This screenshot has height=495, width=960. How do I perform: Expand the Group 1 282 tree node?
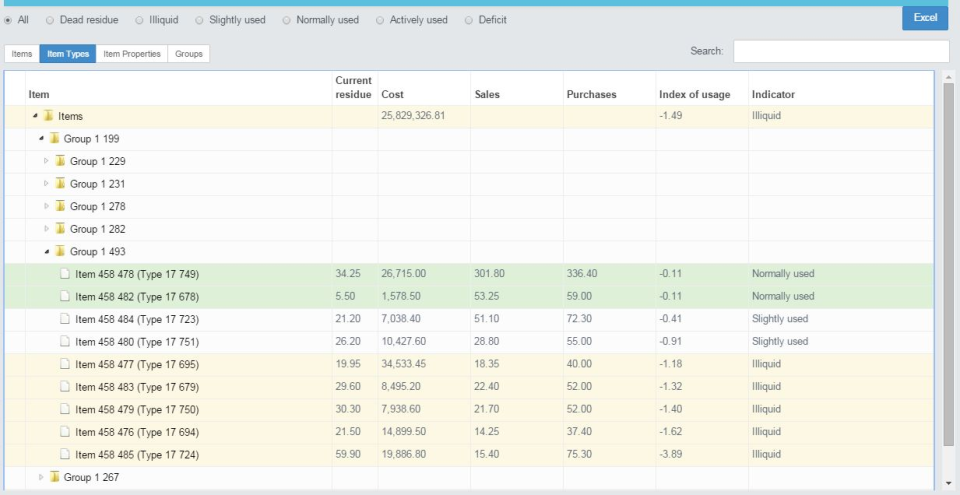coord(46,229)
